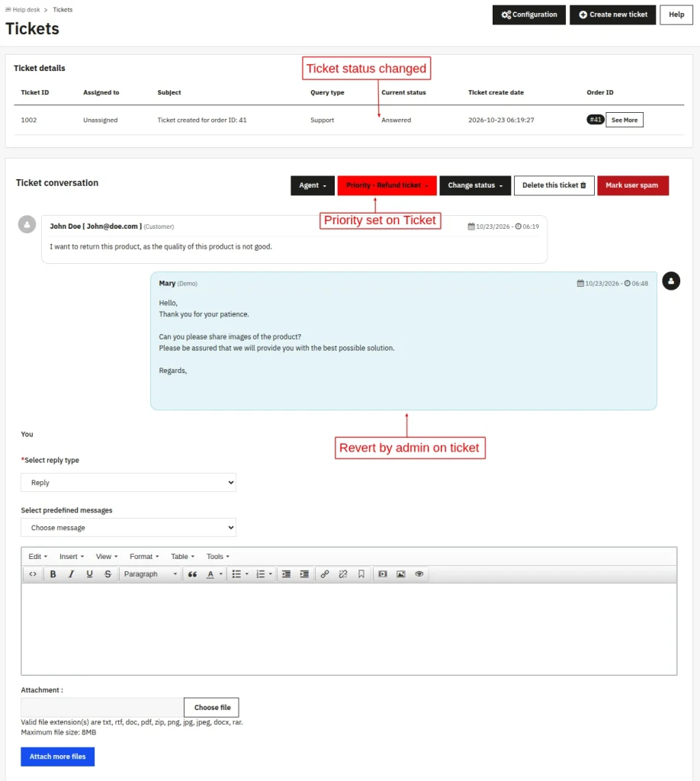Image resolution: width=700 pixels, height=781 pixels.
Task: Insert numbered list in editor
Action: [x=260, y=574]
